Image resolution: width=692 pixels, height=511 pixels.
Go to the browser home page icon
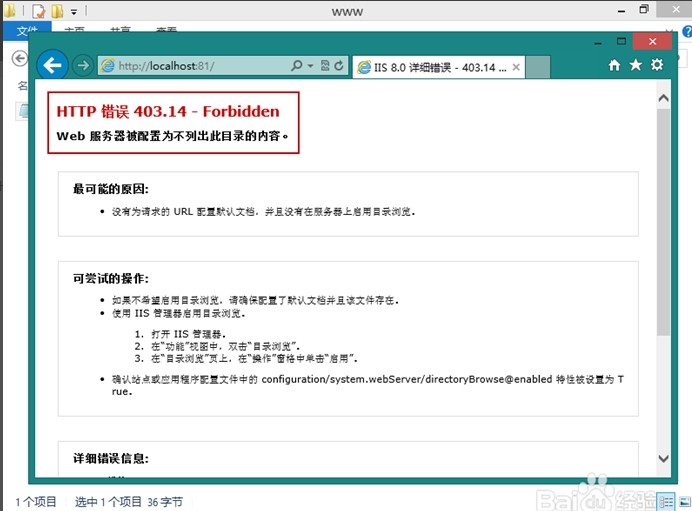click(614, 65)
